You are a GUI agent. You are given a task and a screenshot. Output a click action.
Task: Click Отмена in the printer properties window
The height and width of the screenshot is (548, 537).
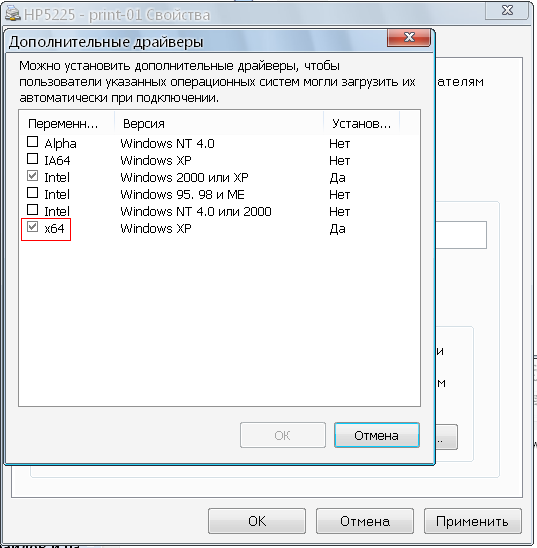coord(365,521)
